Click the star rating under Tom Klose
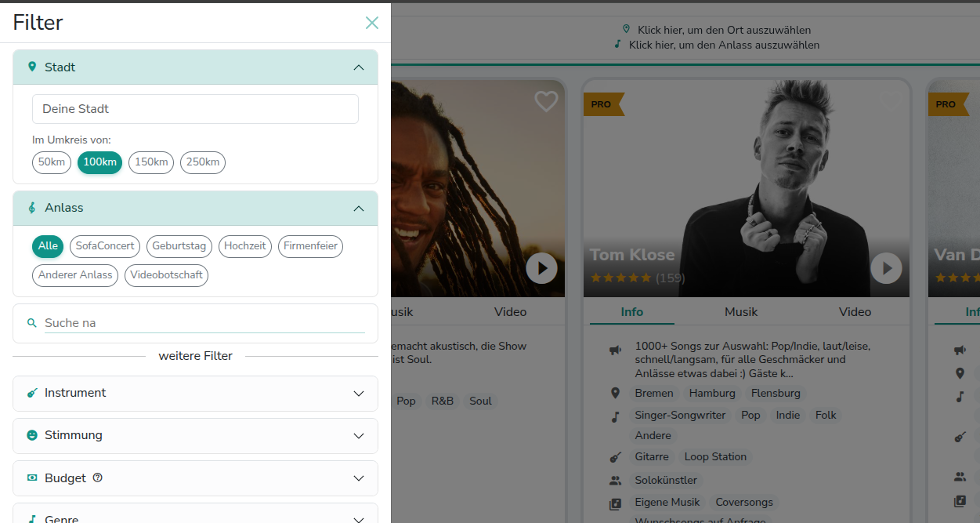Screen dimensions: 980x523 coord(620,278)
